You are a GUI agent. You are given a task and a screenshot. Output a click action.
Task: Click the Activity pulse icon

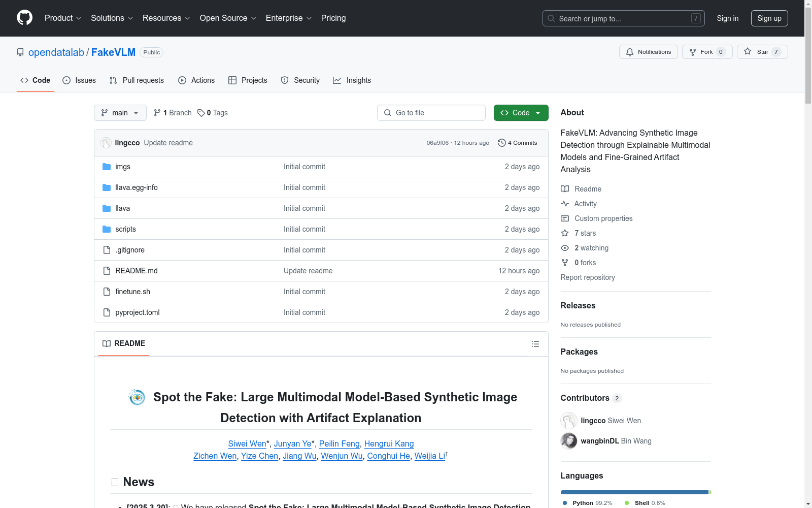(x=565, y=204)
